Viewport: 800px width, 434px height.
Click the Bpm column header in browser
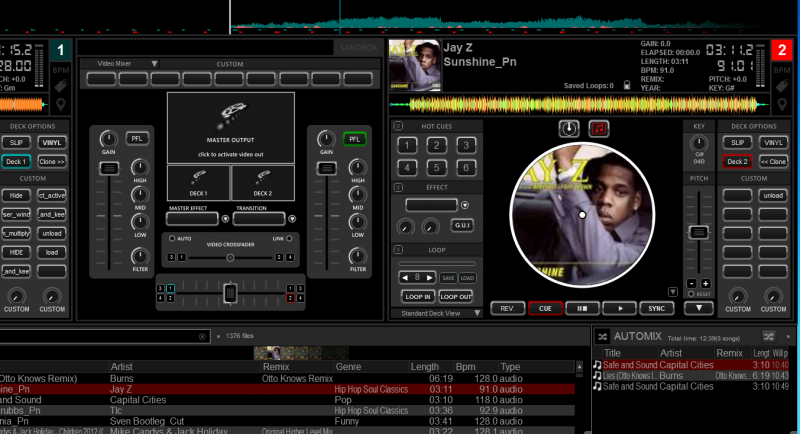coord(465,367)
